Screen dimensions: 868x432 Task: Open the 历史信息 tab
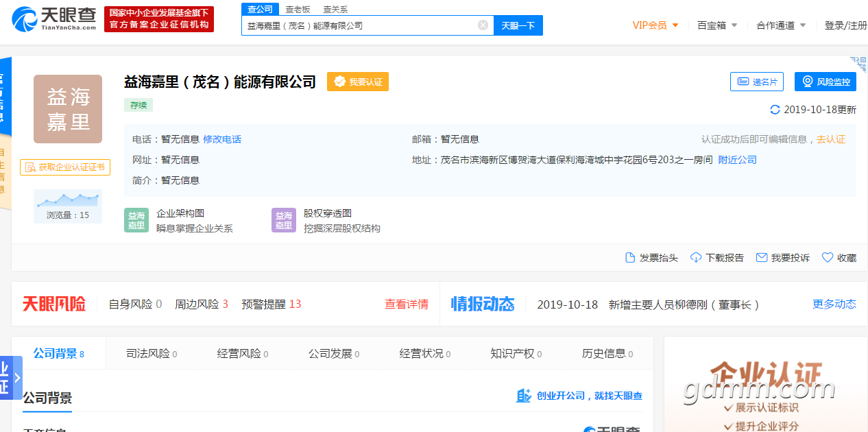(607, 354)
